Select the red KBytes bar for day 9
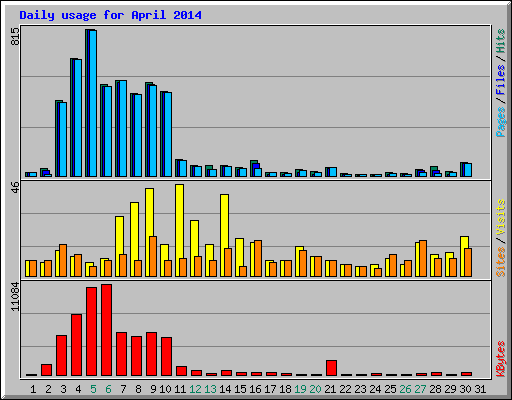Viewport: 512px width, 400px height. (152, 354)
